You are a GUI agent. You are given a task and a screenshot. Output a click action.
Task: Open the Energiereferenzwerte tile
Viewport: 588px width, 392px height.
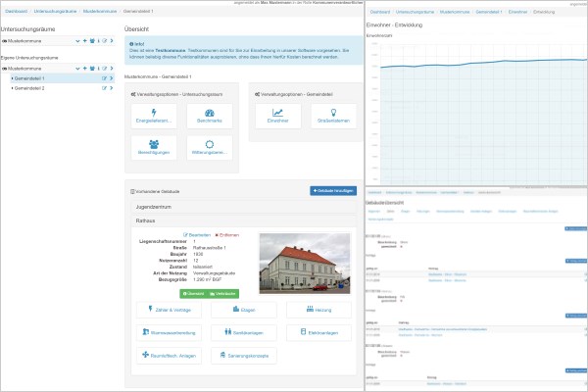pos(155,118)
